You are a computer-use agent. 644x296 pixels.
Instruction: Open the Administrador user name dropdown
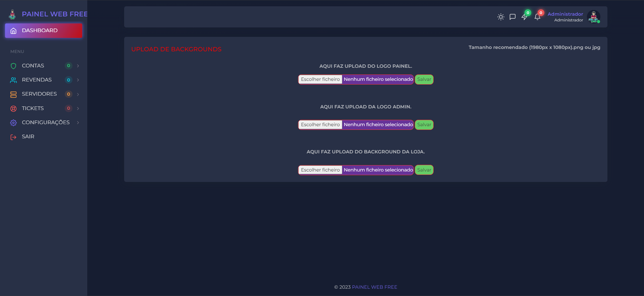(565, 14)
